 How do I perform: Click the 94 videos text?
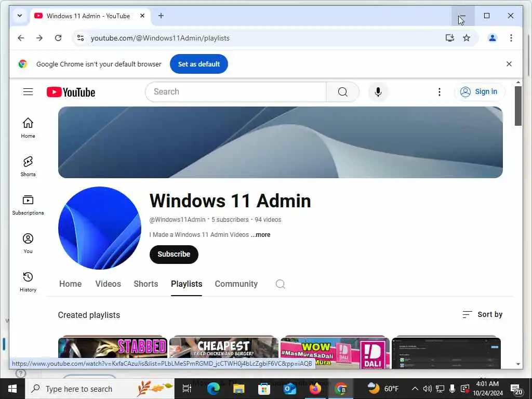pyautogui.click(x=268, y=220)
